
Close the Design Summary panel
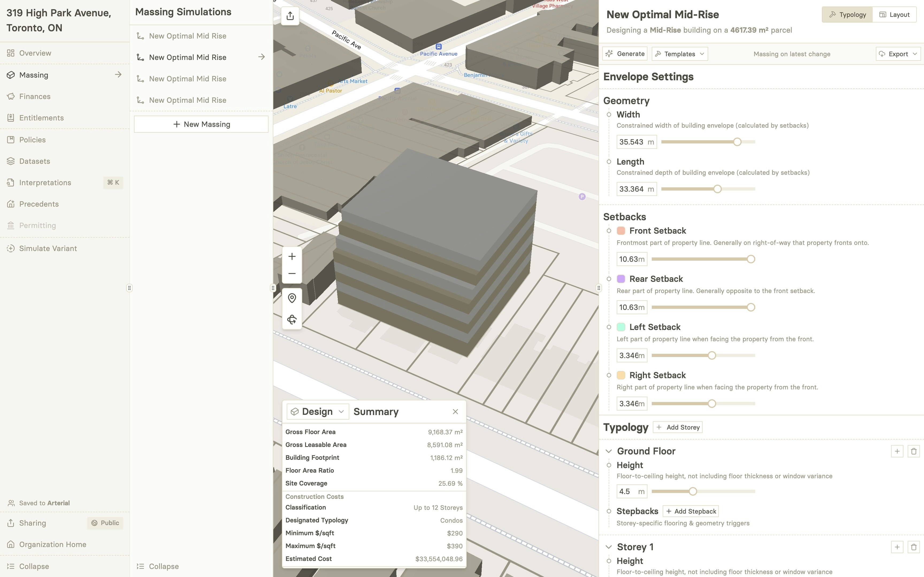tap(455, 412)
